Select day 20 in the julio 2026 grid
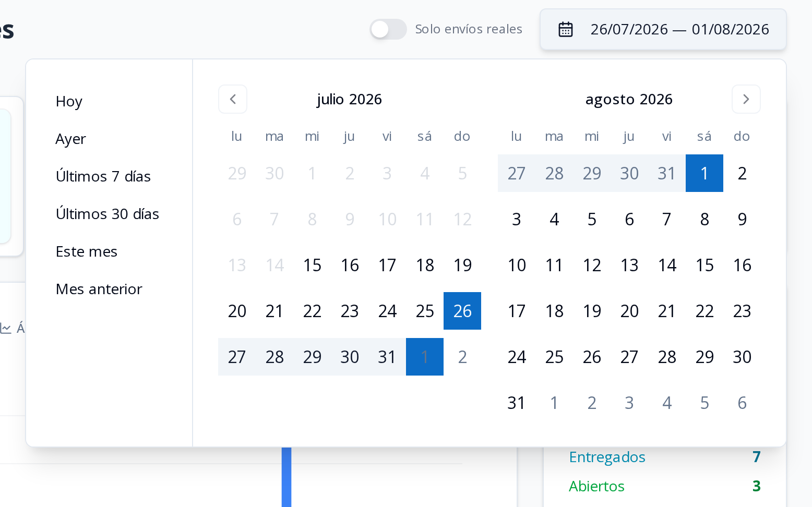 [237, 311]
